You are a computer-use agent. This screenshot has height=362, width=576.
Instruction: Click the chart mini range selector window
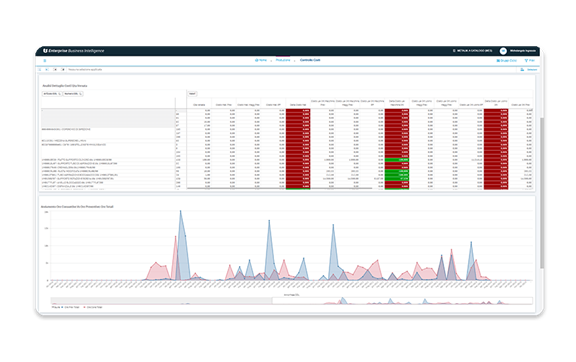click(402, 301)
